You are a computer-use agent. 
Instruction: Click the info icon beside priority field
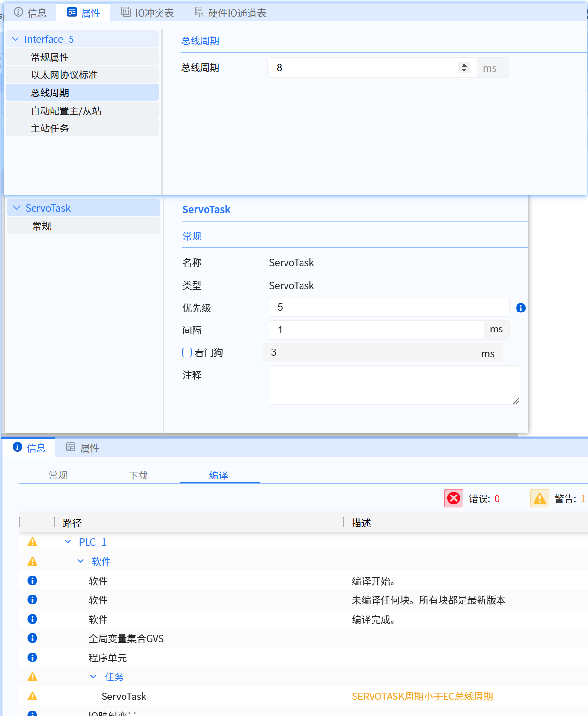tap(520, 308)
